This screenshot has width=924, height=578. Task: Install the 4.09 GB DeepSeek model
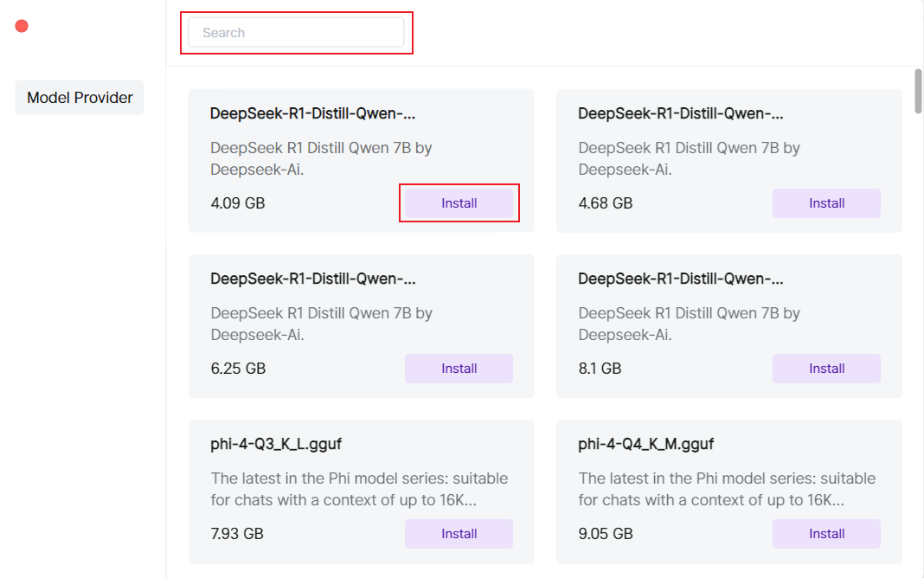459,203
